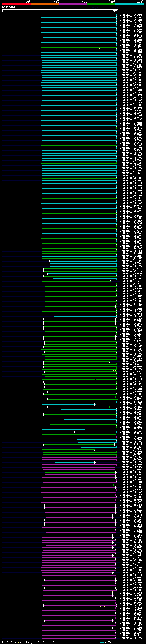Open hit UniRef100_Q3SD21
Image resolution: width=146 pixels, height=644 pixels.
coord(131,384)
